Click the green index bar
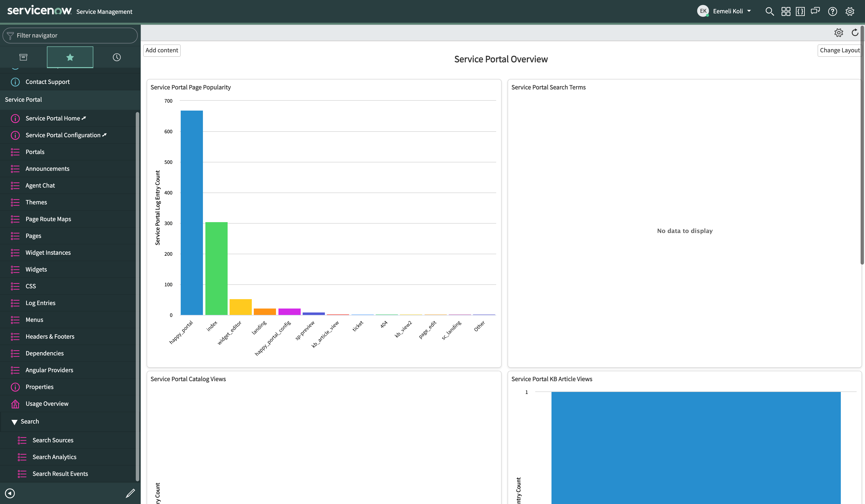This screenshot has height=504, width=865. 216,269
